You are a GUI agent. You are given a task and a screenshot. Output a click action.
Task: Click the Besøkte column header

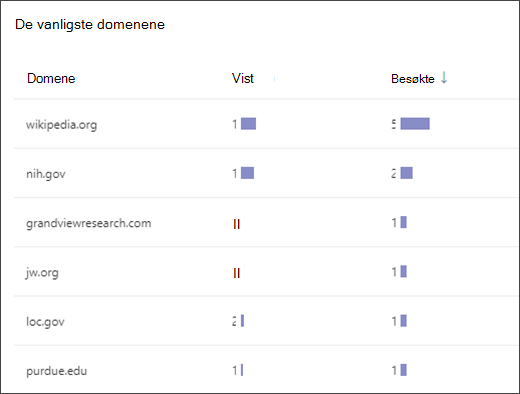(x=413, y=79)
